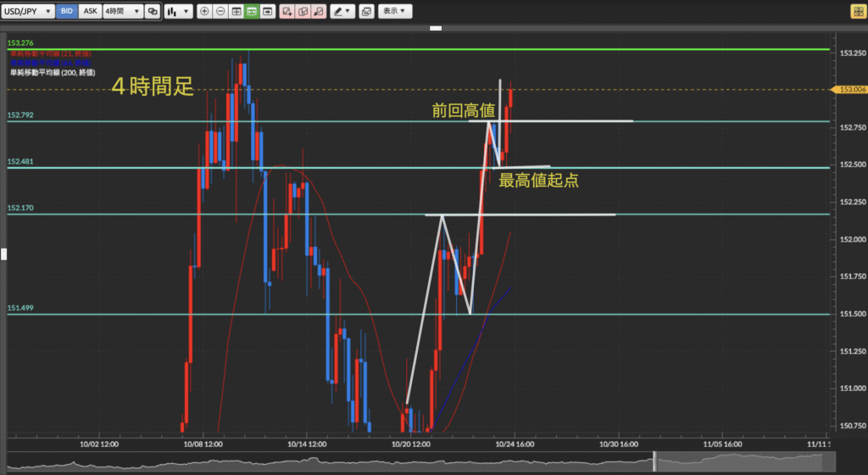
Task: Click the chart snapshot icon left of 表示
Action: click(365, 12)
